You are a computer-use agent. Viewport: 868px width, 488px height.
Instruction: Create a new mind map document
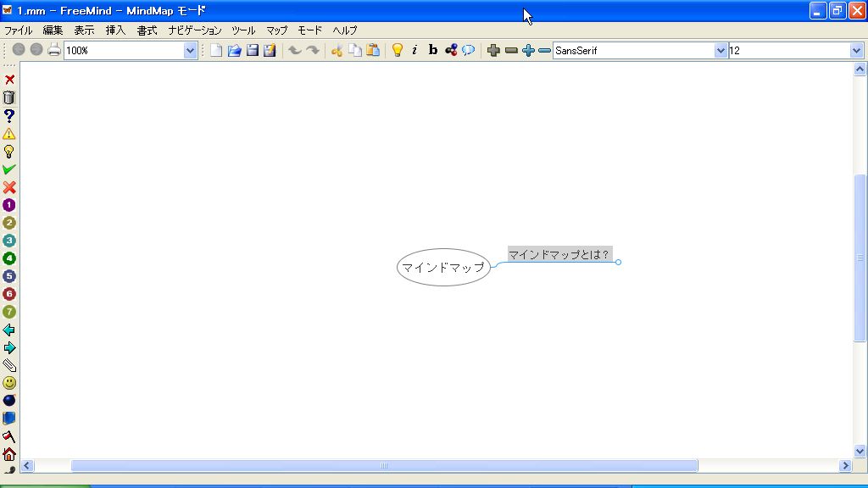[216, 50]
